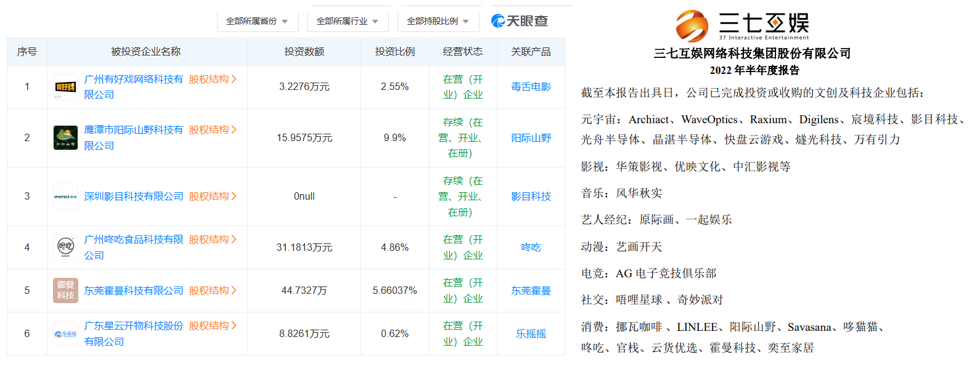Click the 阳际山野 company logo icon
The width and height of the screenshot is (980, 374).
pos(65,138)
